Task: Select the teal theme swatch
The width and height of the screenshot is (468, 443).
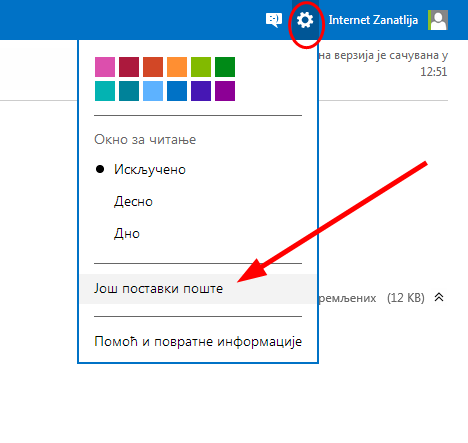Action: tap(105, 91)
